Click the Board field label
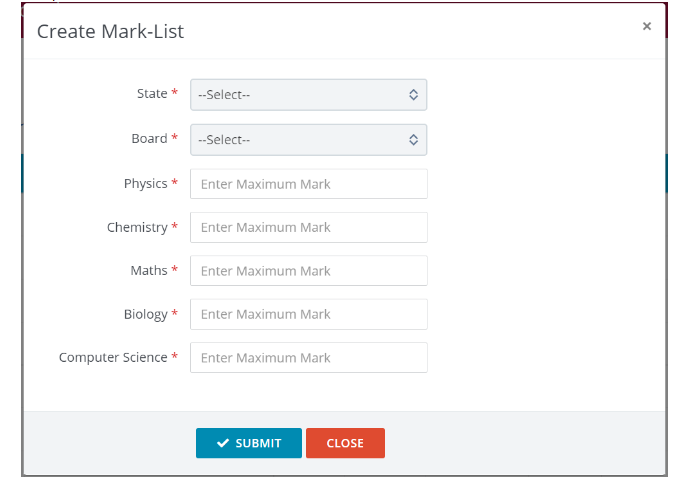This screenshot has width=687, height=489. 149,139
